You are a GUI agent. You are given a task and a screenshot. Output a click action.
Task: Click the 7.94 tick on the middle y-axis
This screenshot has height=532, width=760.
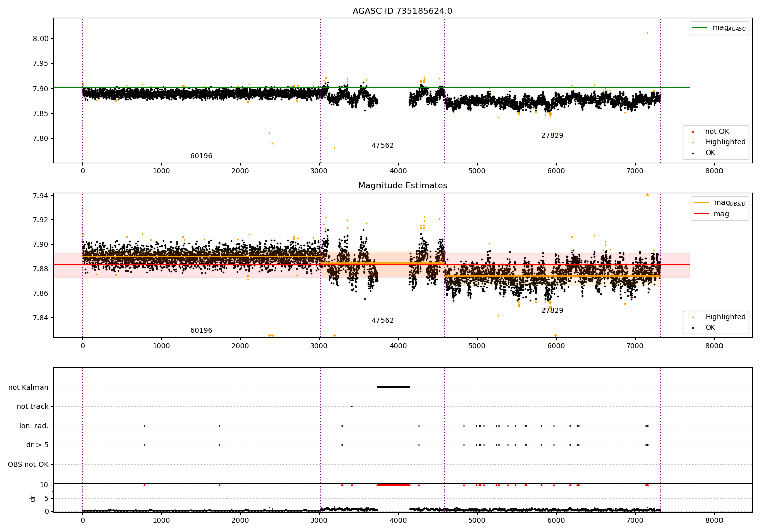(41, 196)
